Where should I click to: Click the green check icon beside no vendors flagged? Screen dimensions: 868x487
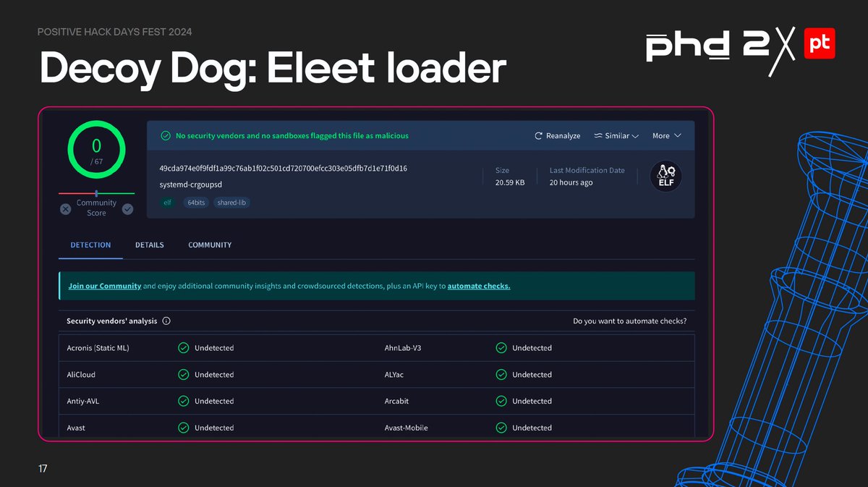pos(166,136)
